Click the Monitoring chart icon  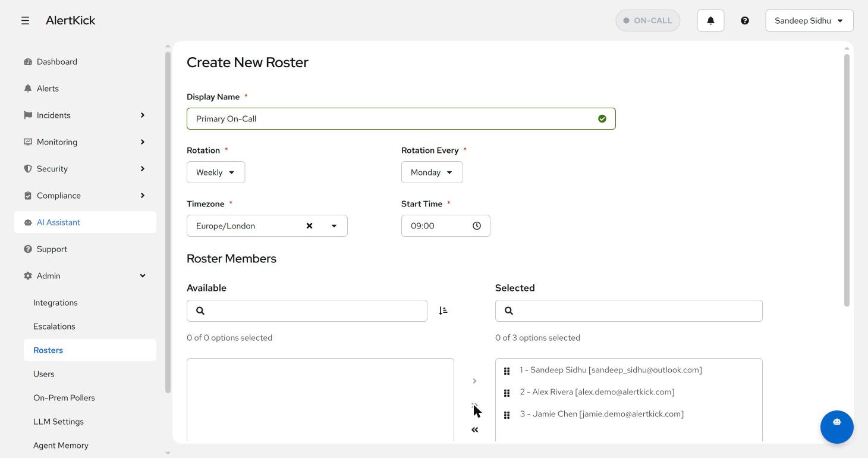(28, 142)
